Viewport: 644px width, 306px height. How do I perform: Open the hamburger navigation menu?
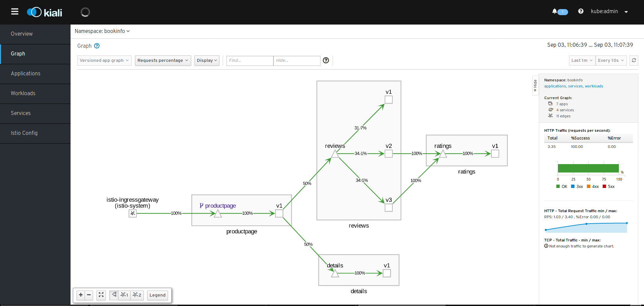[15, 12]
